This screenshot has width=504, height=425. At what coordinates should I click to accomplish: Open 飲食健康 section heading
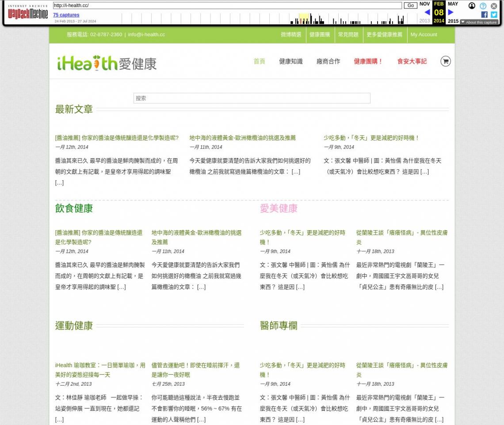point(74,208)
